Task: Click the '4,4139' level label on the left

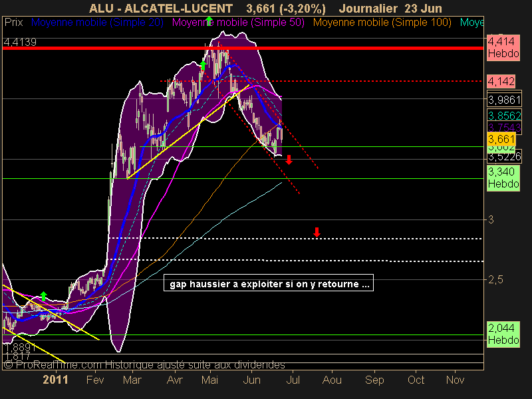Action: [20, 42]
